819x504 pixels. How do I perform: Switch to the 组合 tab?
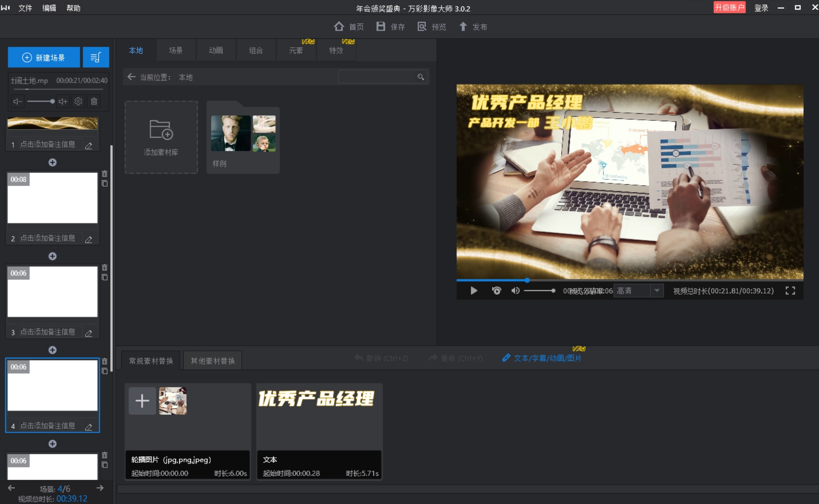coord(256,50)
